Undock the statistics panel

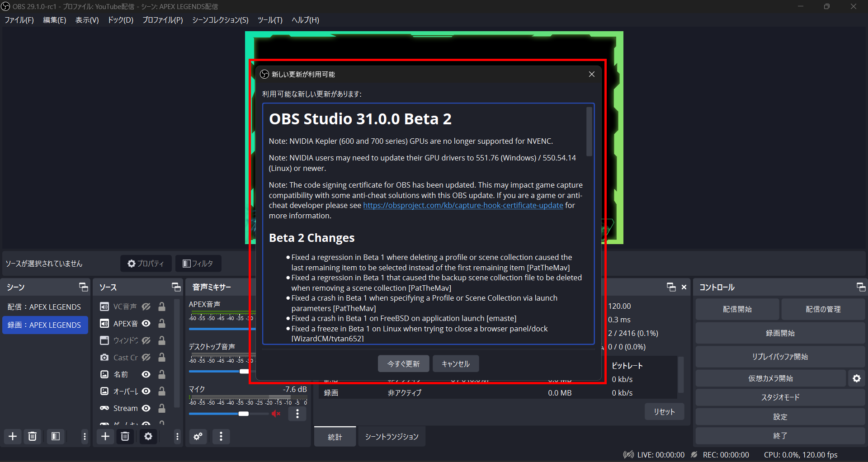click(x=671, y=287)
